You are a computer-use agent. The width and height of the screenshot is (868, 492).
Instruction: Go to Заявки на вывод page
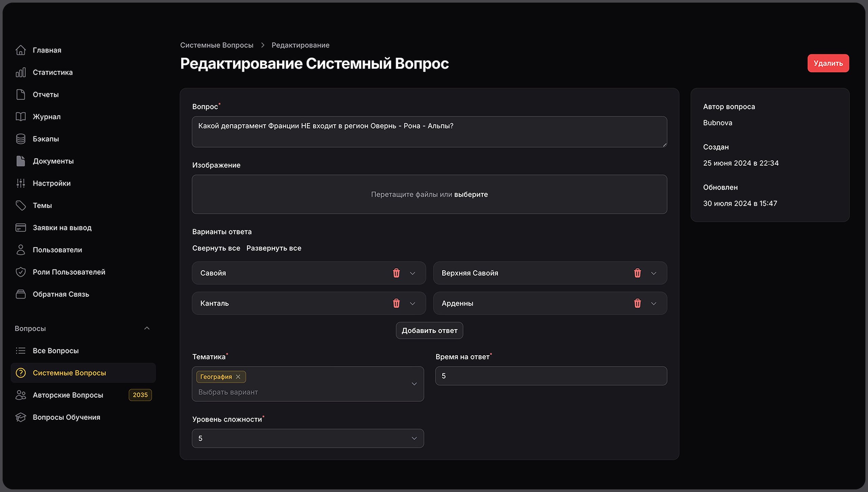coord(62,228)
